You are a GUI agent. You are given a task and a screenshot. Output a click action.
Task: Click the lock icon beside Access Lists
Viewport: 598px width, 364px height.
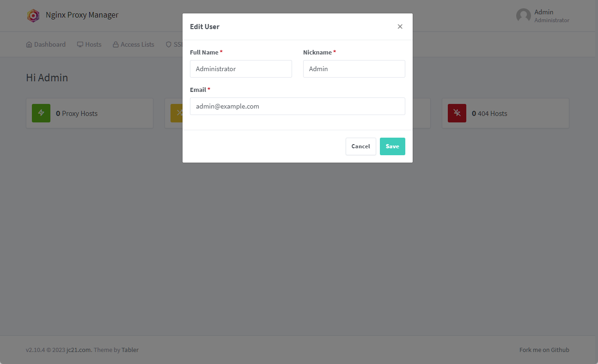tap(116, 45)
